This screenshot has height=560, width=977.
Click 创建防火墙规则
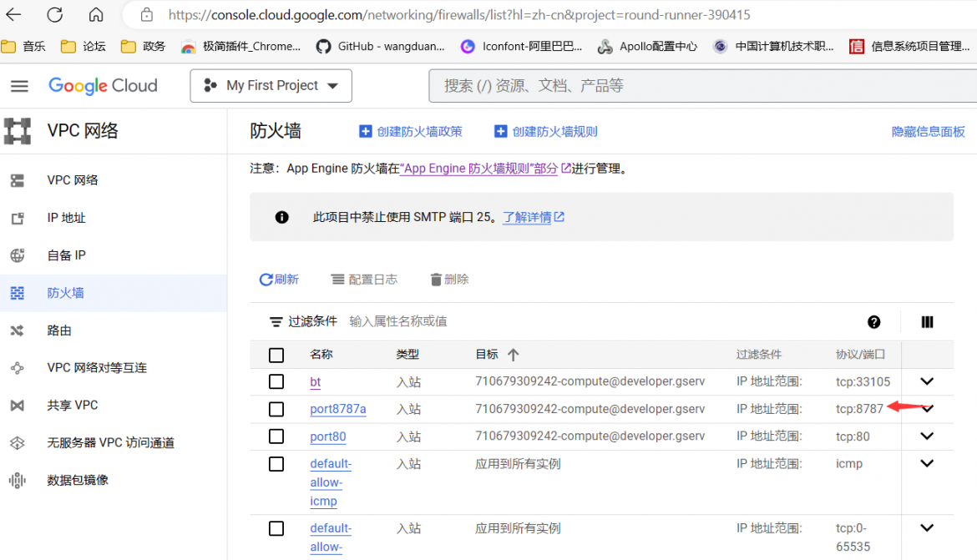[546, 131]
